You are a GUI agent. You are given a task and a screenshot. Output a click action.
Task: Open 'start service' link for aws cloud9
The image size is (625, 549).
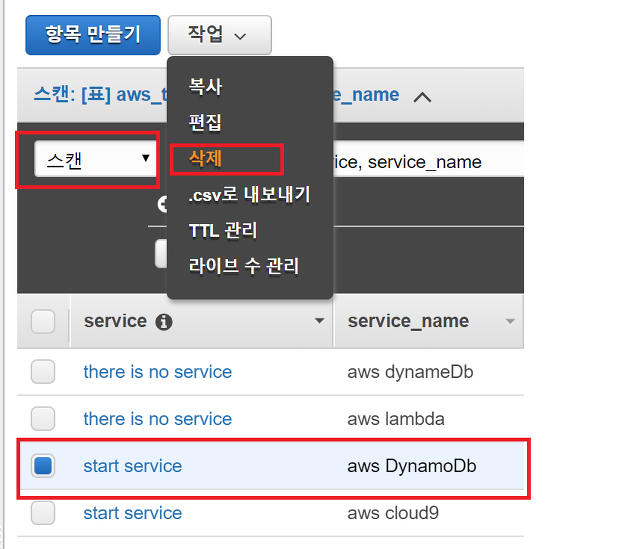point(133,513)
